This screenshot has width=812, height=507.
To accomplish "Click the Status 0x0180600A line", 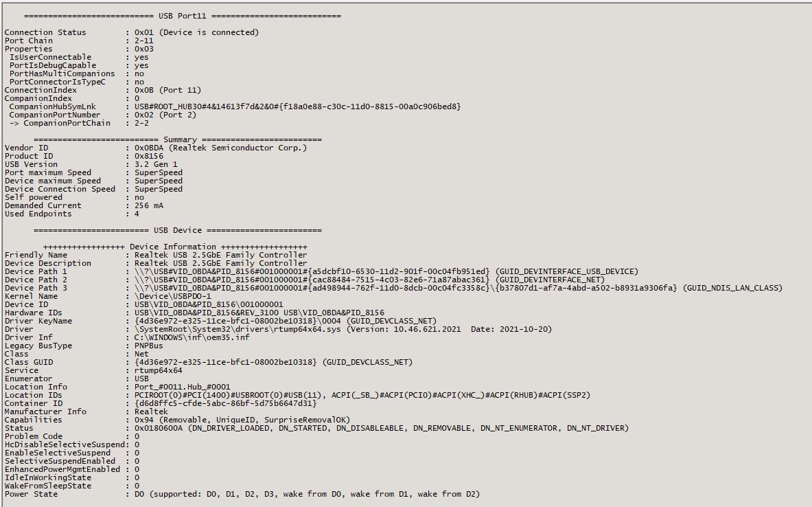I will (381, 428).
